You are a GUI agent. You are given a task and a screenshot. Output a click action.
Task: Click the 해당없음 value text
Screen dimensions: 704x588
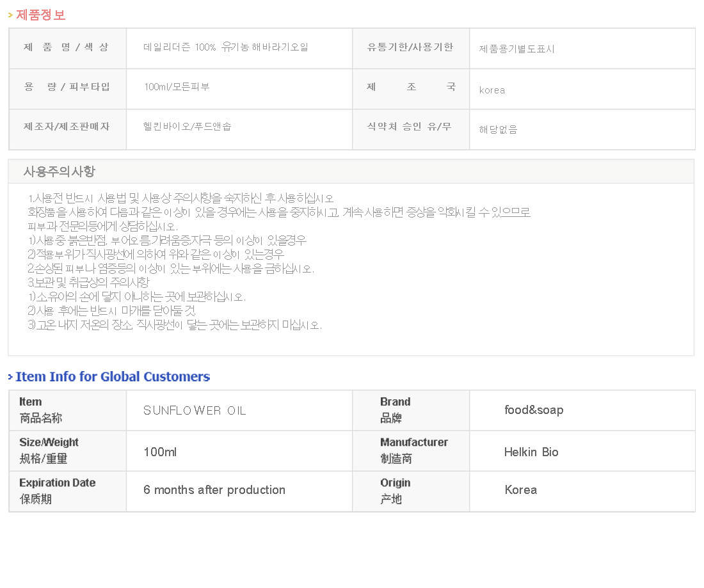pos(499,129)
